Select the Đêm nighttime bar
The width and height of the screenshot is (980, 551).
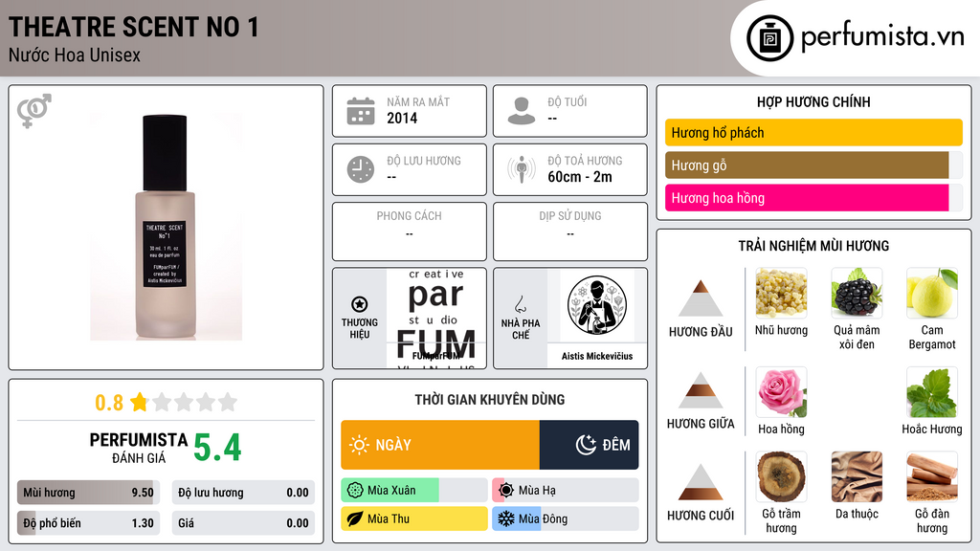coord(589,445)
